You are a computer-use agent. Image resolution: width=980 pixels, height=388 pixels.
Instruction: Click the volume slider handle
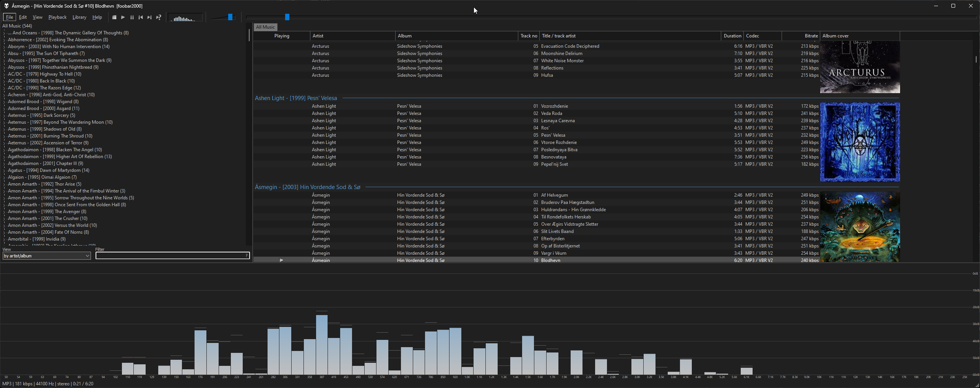230,17
